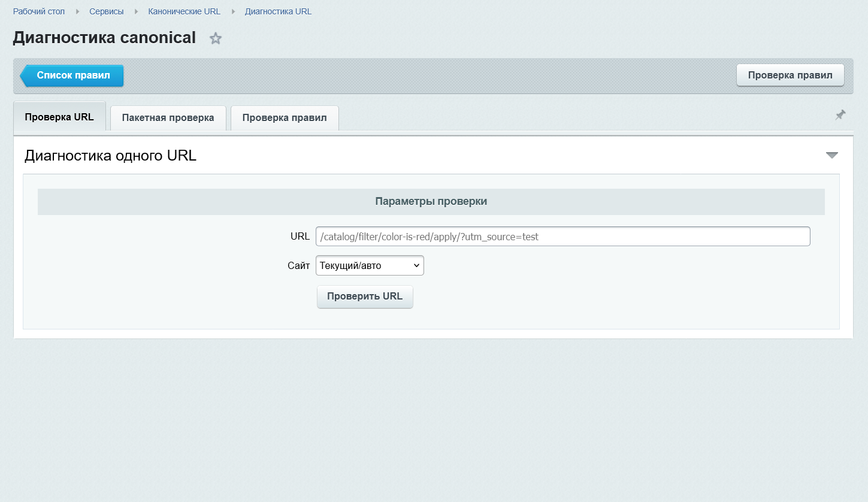Pin the tabs with pushpin icon
This screenshot has height=502, width=868.
click(840, 115)
